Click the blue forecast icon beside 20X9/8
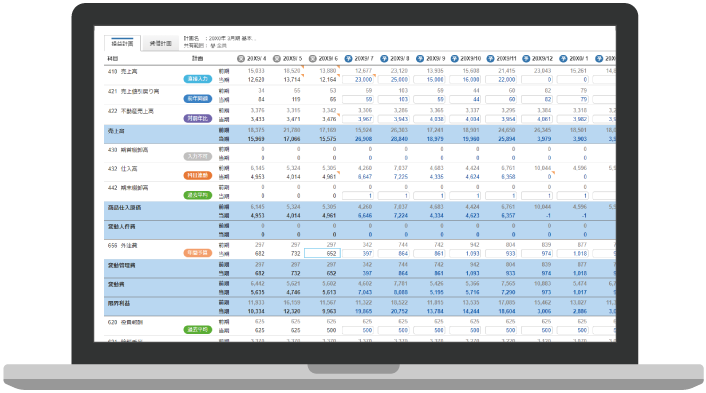This screenshot has width=706, height=393. tap(384, 59)
